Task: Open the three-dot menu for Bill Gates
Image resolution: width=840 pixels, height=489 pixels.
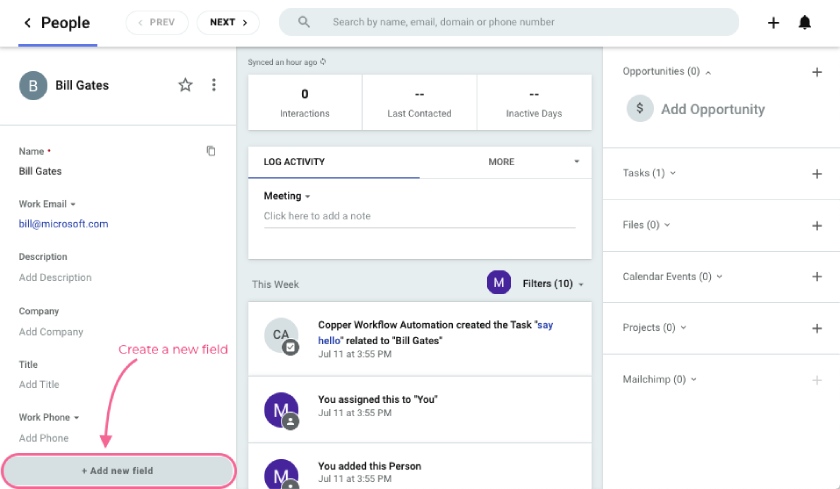Action: pyautogui.click(x=213, y=86)
